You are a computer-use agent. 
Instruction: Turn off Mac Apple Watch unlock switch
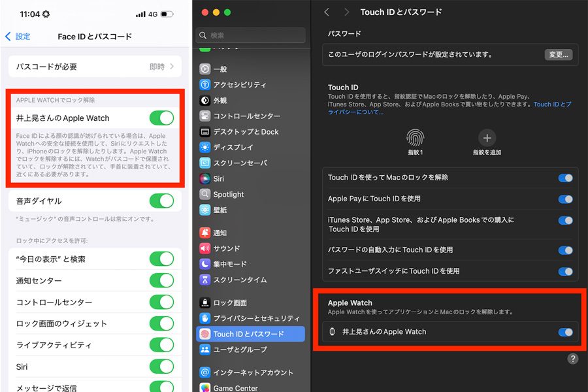[566, 332]
